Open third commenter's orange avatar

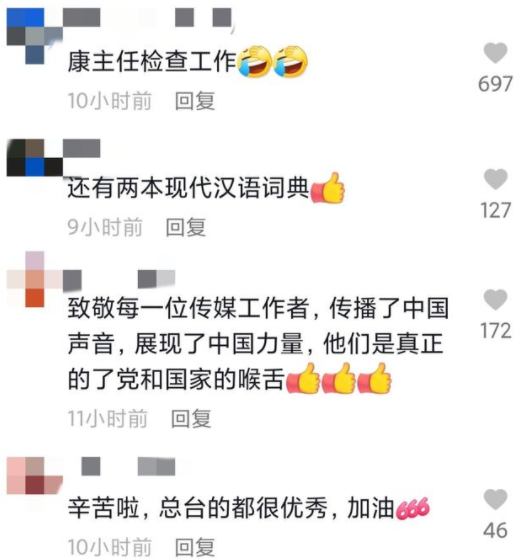pos(35,279)
